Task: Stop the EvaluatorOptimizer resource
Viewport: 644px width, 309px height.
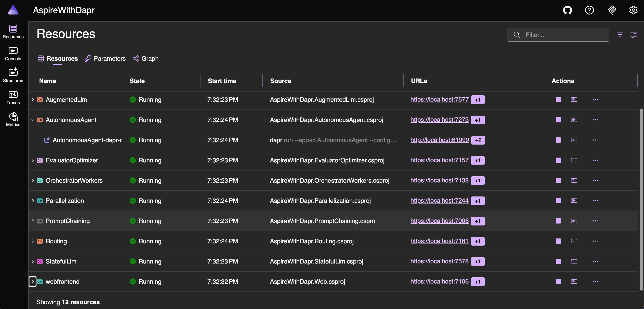Action: 558,160
